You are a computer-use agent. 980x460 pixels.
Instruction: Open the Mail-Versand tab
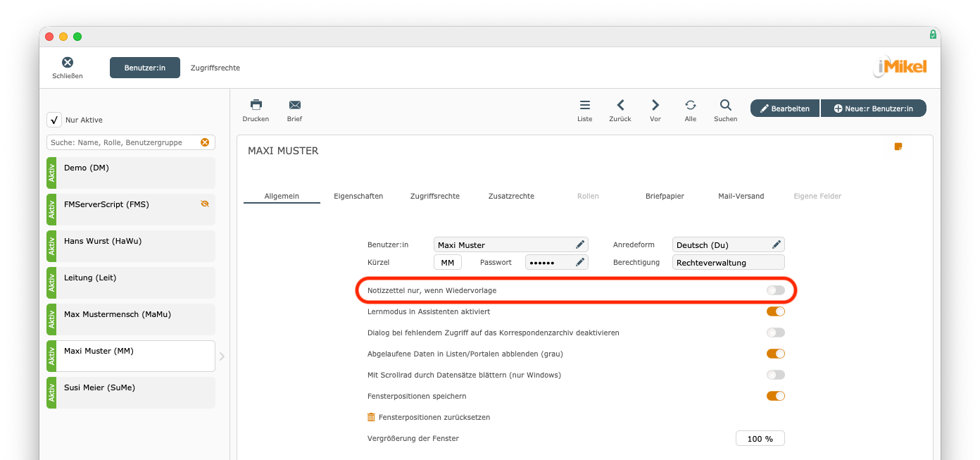tap(741, 196)
